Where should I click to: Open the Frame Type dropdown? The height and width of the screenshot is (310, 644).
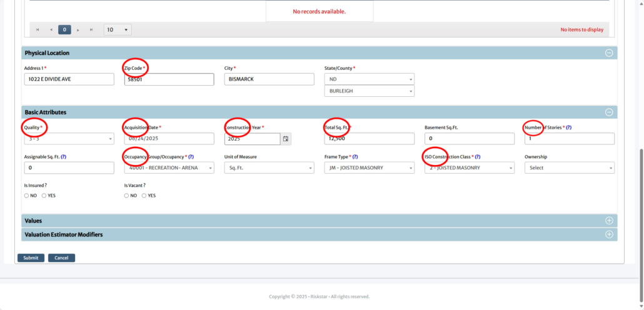369,167
